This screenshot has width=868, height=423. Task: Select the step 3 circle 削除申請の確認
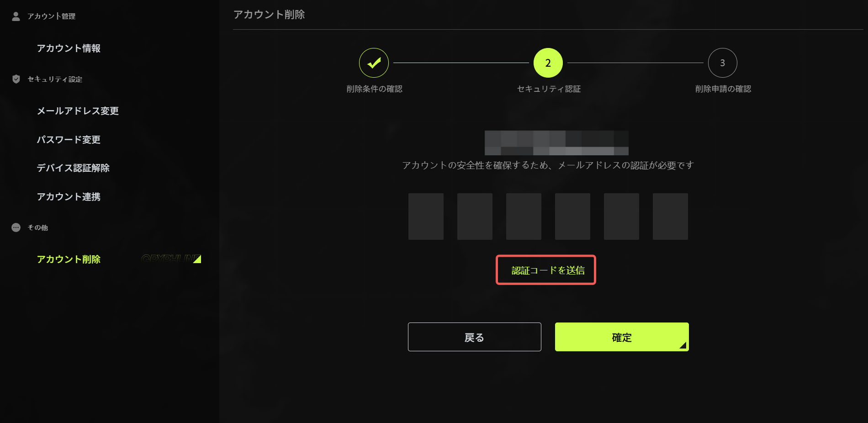tap(722, 63)
